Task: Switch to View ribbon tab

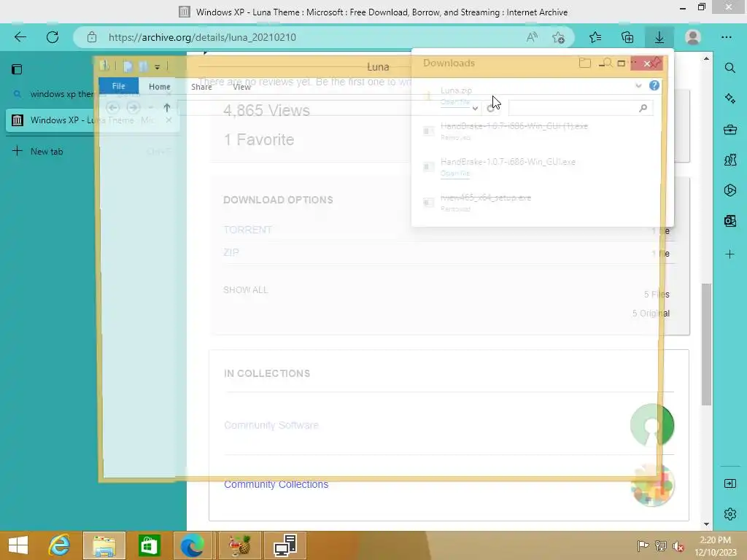Action: pos(242,87)
